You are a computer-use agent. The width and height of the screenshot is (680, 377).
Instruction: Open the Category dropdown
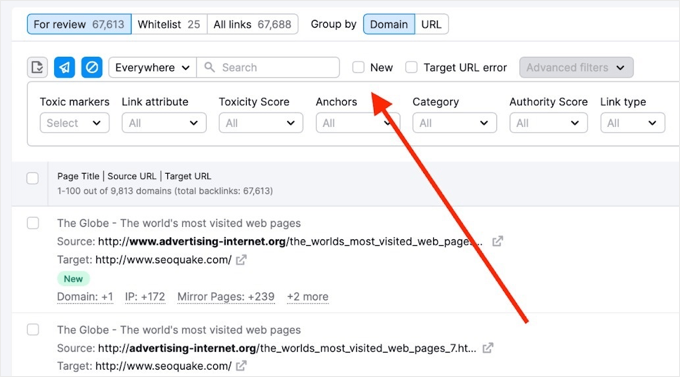click(x=454, y=123)
